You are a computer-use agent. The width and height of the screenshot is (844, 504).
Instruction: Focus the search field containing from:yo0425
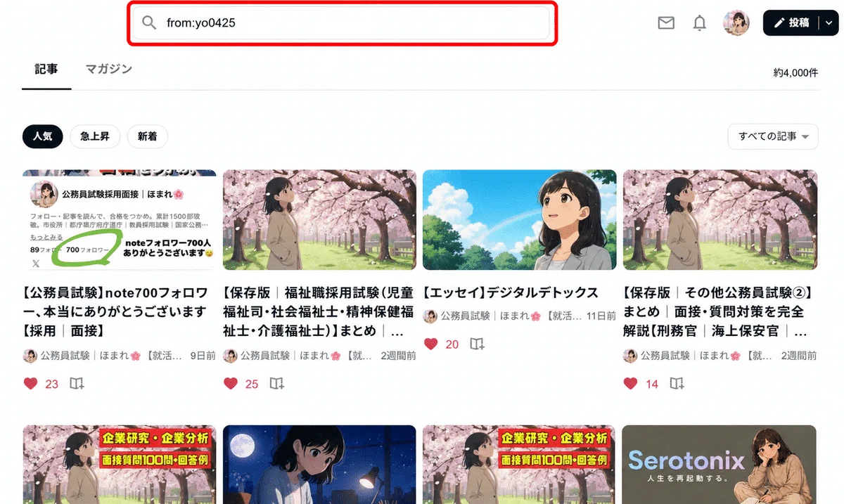tap(342, 23)
